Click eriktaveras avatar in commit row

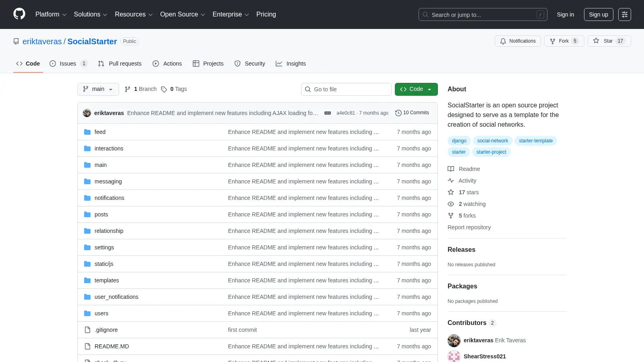click(x=87, y=113)
